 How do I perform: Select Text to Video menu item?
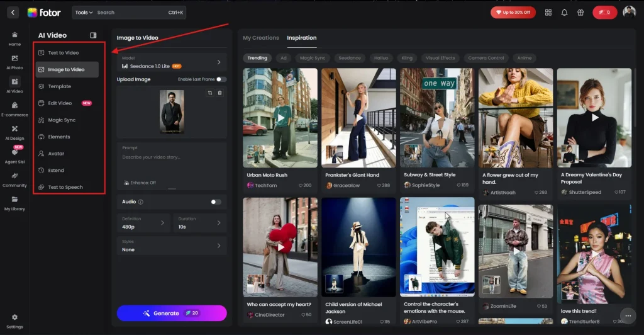(x=67, y=53)
